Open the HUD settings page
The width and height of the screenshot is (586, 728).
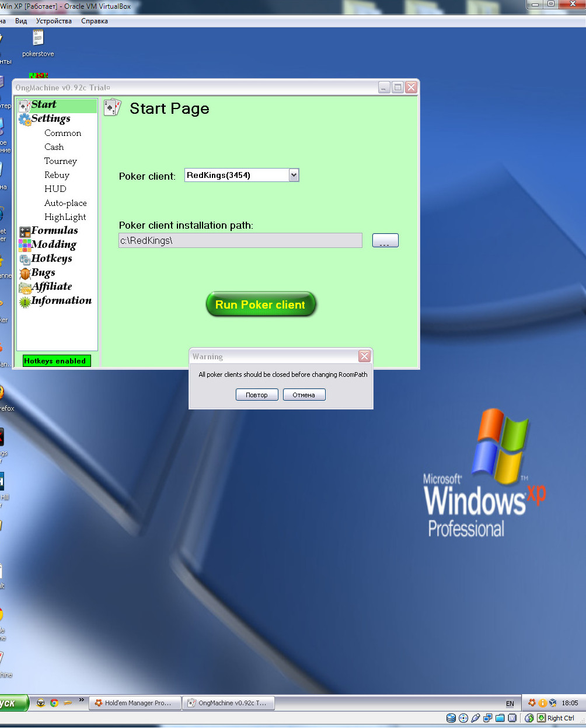pos(55,189)
